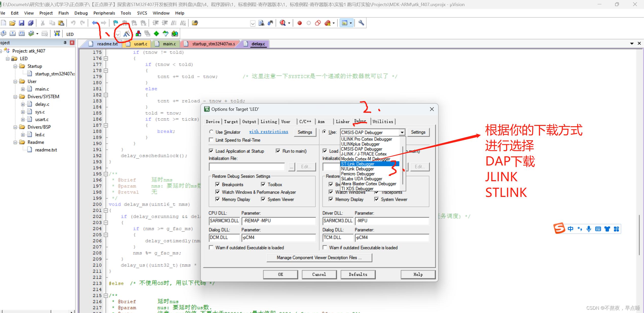
Task: Select the Use Simulator radio button
Action: tap(211, 132)
